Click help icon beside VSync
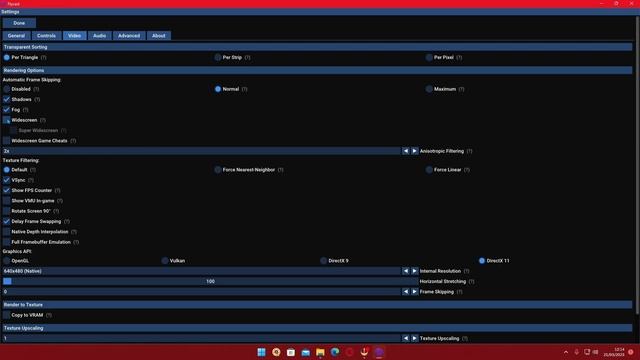Viewport: 640px width, 360px height. pos(31,180)
